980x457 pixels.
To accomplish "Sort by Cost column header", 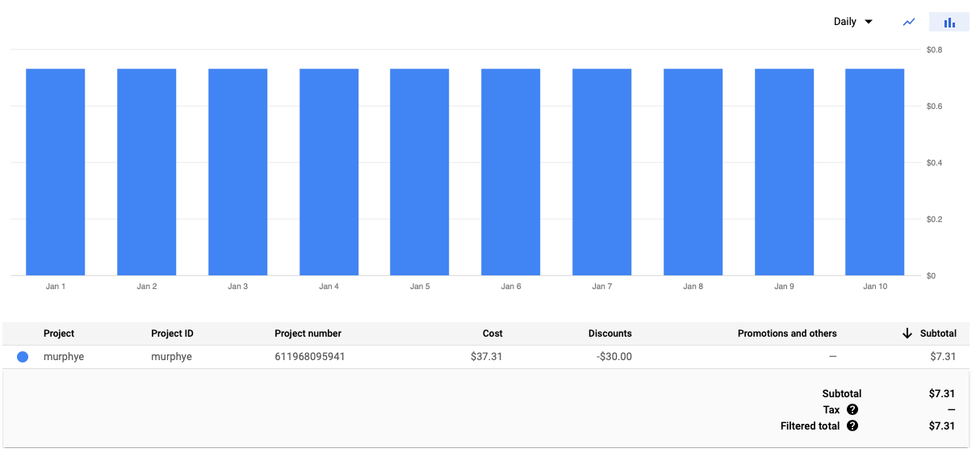I will [492, 333].
